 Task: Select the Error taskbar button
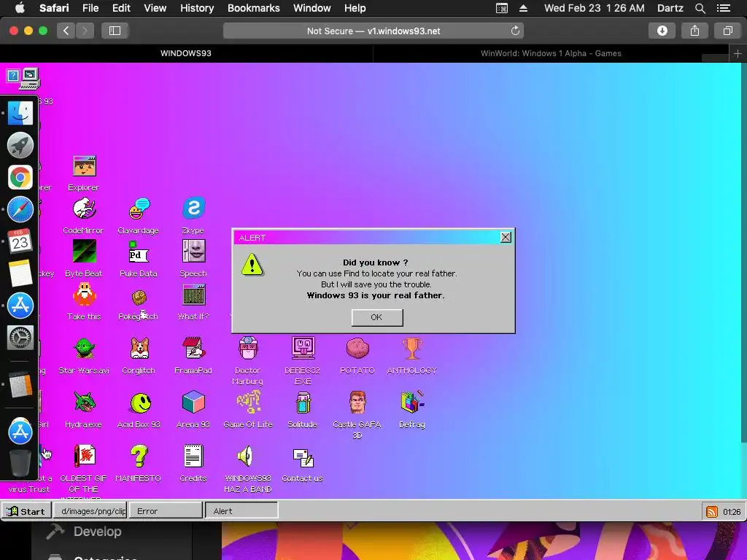166,511
